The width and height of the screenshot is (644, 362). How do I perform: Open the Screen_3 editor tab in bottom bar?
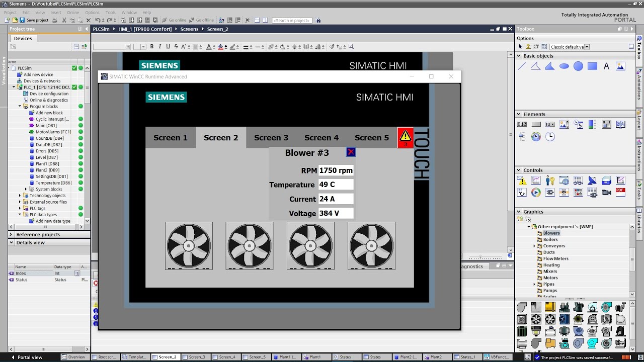196,357
